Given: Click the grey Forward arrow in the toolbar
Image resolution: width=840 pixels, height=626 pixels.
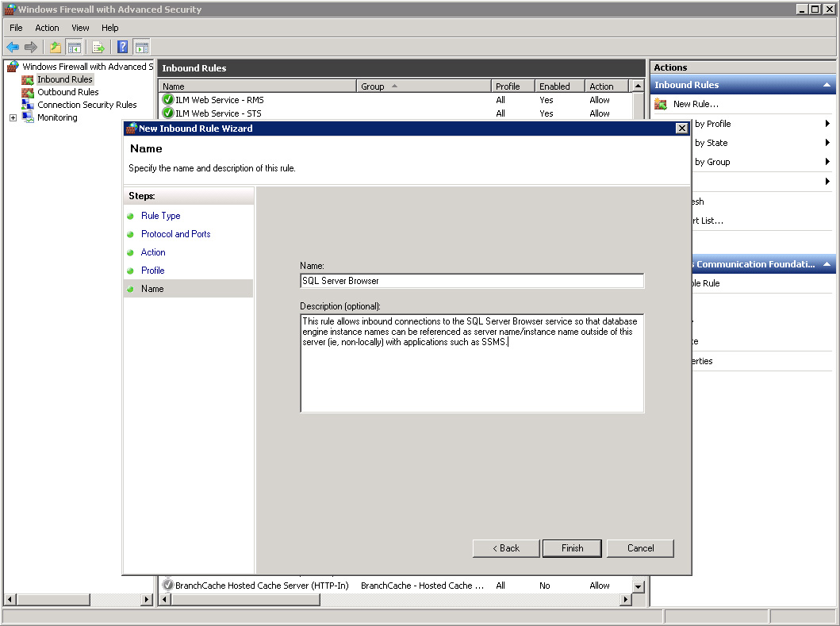Looking at the screenshot, I should pyautogui.click(x=31, y=47).
